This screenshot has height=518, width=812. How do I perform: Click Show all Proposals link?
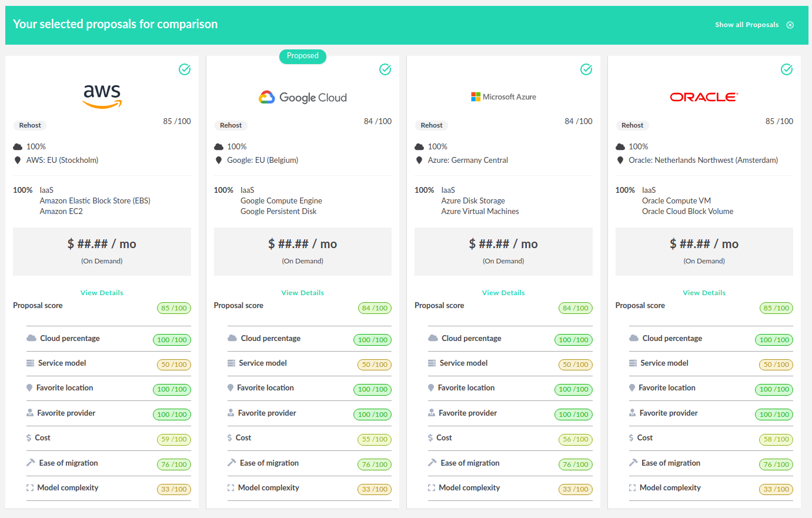pyautogui.click(x=747, y=25)
